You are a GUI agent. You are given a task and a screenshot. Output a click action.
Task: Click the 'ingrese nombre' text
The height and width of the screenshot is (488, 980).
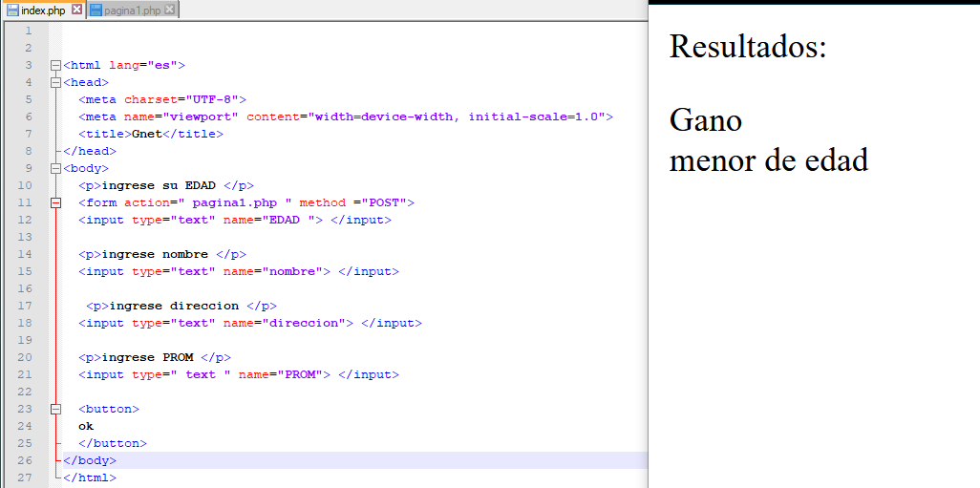[155, 254]
